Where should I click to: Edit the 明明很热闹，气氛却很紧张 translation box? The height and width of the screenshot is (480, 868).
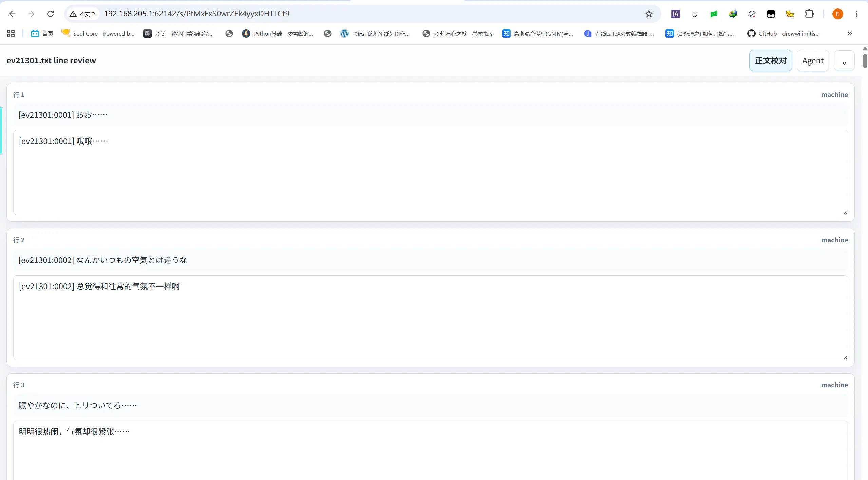(430, 450)
